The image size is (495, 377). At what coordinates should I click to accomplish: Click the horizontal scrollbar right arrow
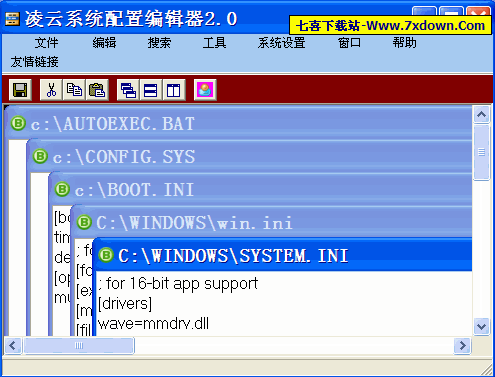click(x=462, y=345)
